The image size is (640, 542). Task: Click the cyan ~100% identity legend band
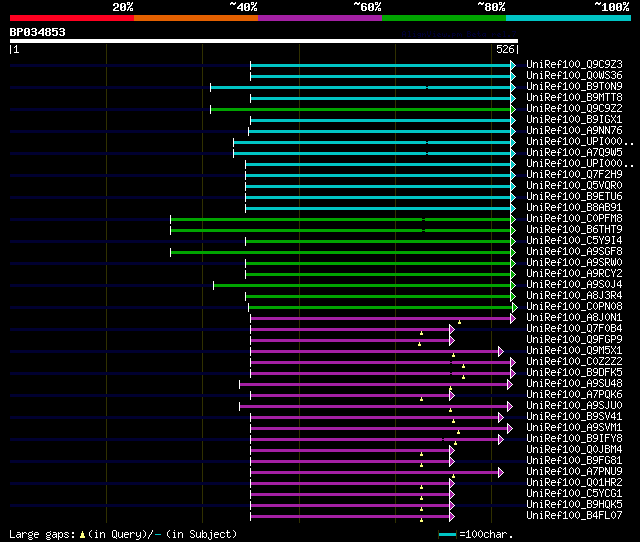tap(569, 18)
